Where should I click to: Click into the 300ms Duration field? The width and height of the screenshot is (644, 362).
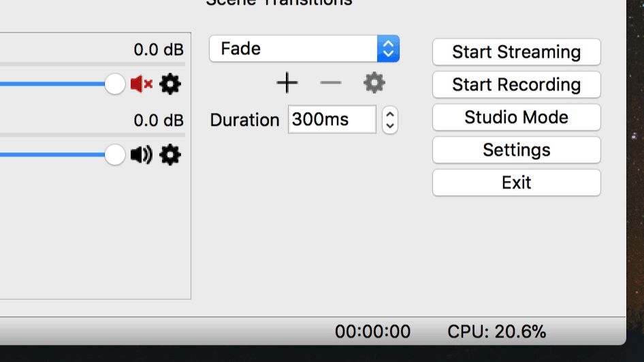(x=332, y=120)
